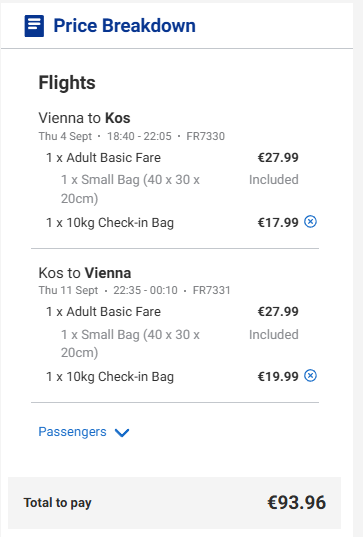Click the return Small Bag Included text
363x537 pixels.
[x=274, y=335]
